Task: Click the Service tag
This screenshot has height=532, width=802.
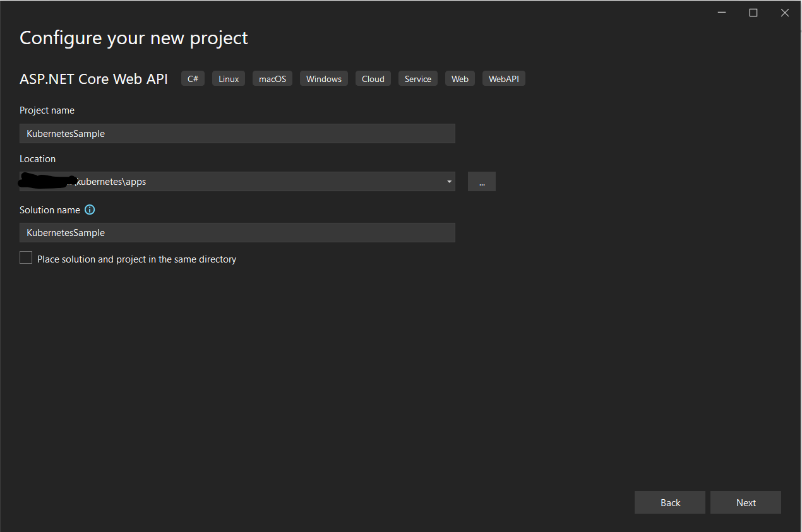Action: coord(418,79)
